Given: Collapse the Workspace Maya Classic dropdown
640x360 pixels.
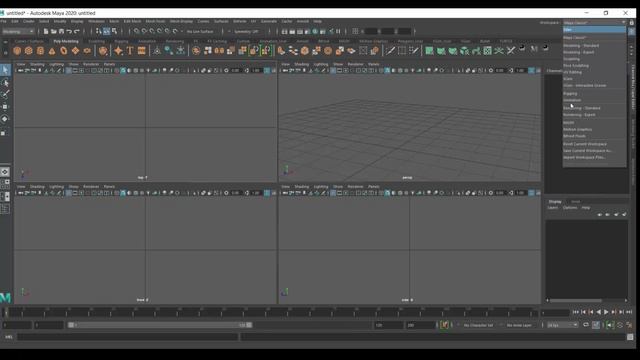Looking at the screenshot, I should coord(595,23).
